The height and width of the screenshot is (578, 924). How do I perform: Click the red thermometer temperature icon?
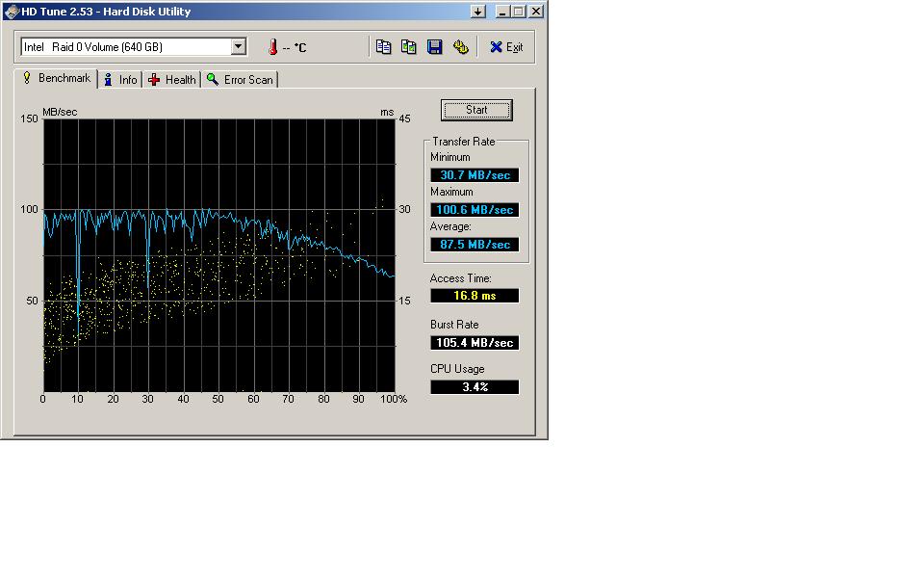click(x=272, y=47)
